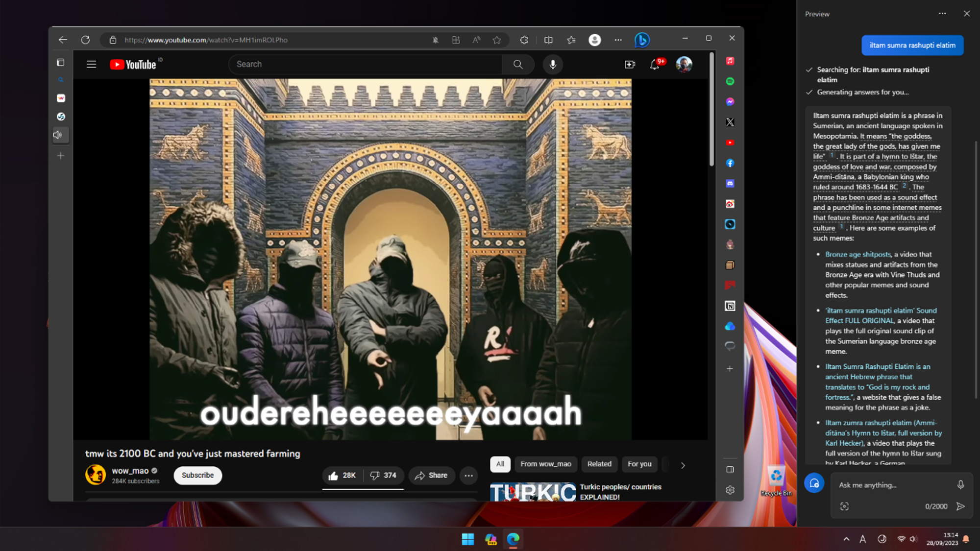Open Apple Music in Edge sidebar

click(x=730, y=61)
